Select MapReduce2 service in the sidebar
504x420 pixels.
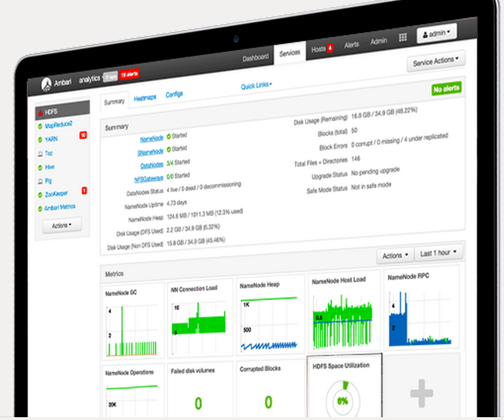coord(59,125)
